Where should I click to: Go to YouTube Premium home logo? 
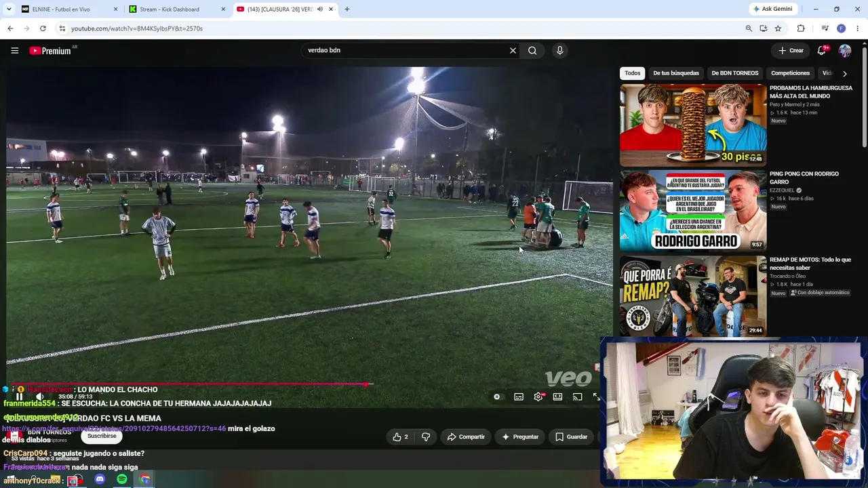click(50, 51)
